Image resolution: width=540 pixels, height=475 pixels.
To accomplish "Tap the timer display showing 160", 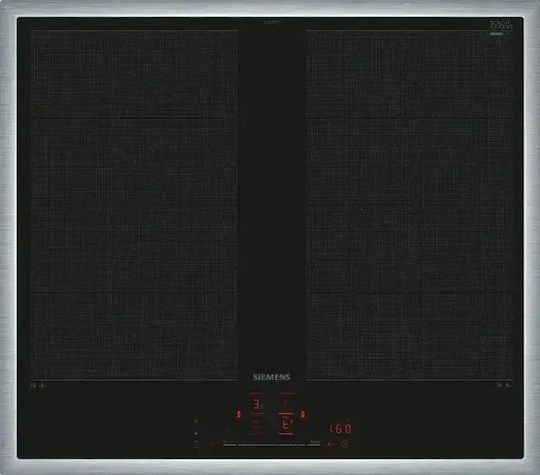I will point(341,429).
